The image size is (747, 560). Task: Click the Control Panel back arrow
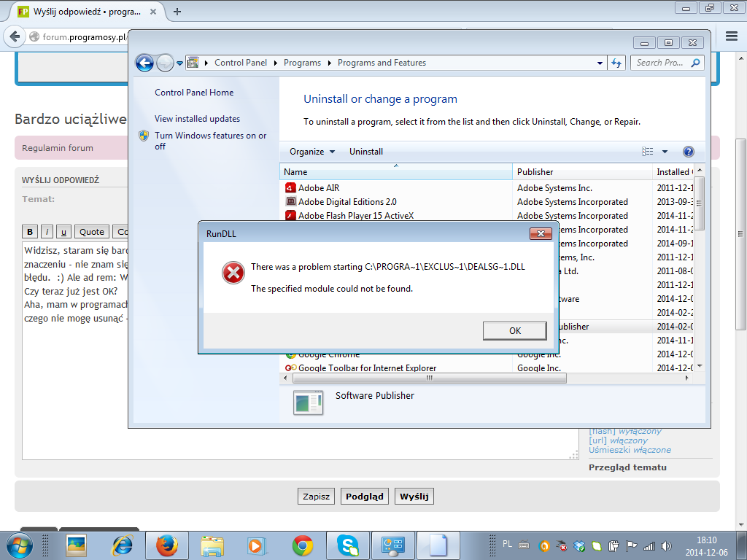[144, 63]
